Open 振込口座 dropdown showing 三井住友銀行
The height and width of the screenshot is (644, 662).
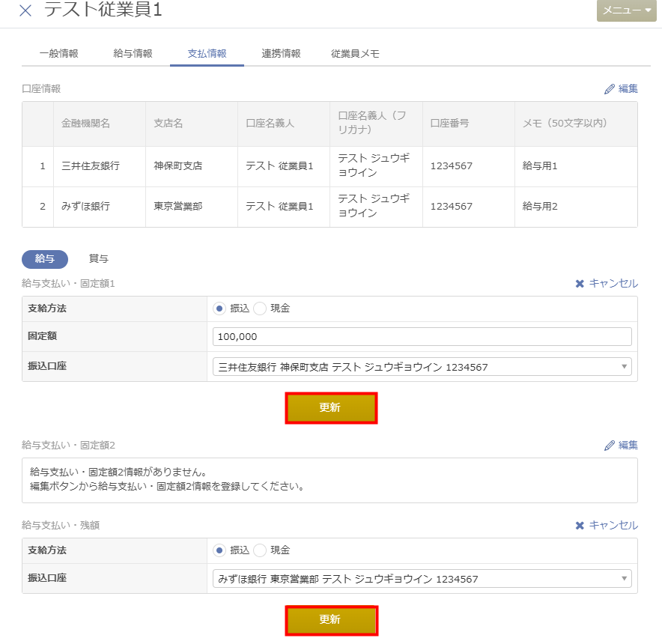coord(422,367)
